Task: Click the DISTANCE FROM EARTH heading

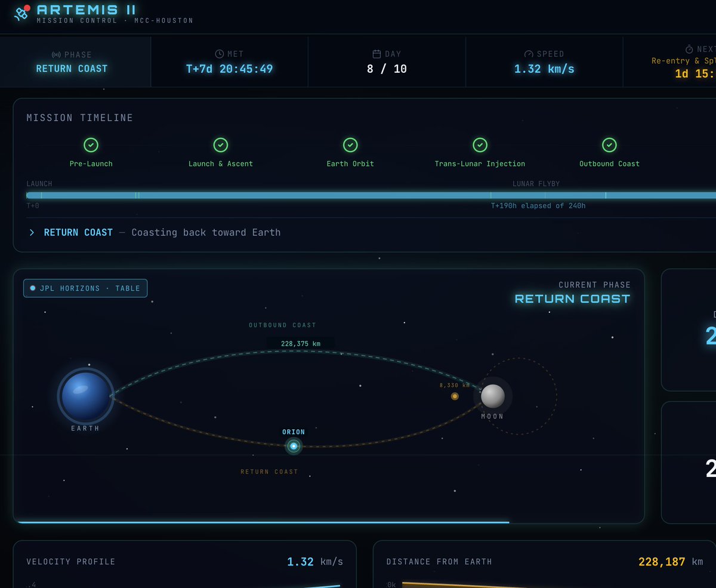Action: 439,562
